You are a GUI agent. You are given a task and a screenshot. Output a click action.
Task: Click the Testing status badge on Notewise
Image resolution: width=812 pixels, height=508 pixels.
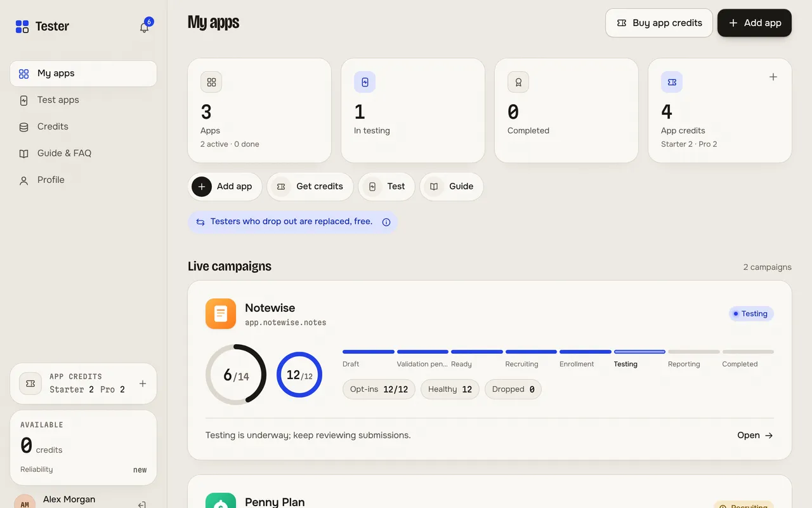[751, 314]
